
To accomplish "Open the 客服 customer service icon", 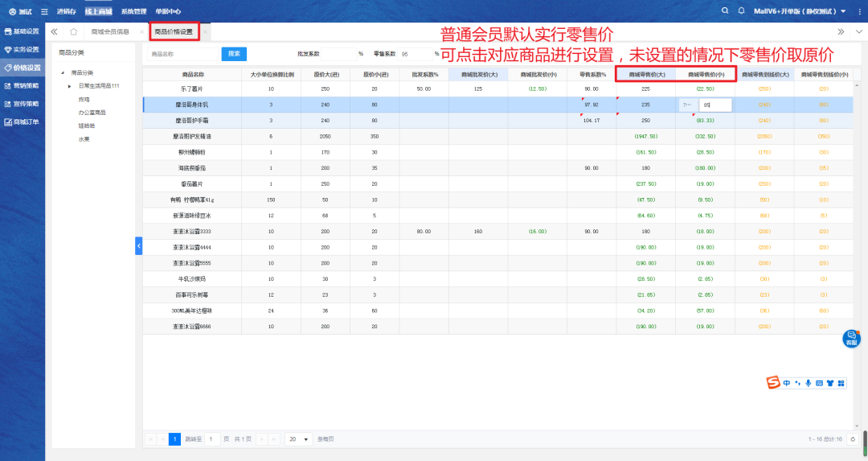I will (x=851, y=338).
